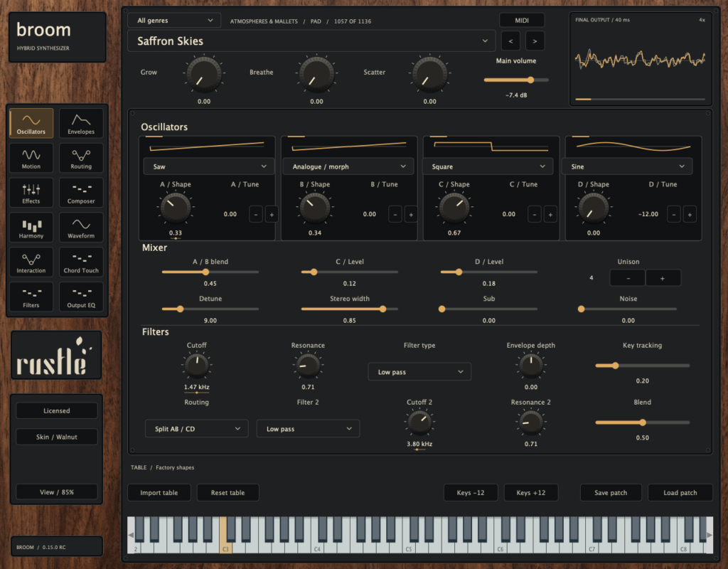Change Skin / Walnut setting
The image size is (728, 569).
(x=57, y=437)
